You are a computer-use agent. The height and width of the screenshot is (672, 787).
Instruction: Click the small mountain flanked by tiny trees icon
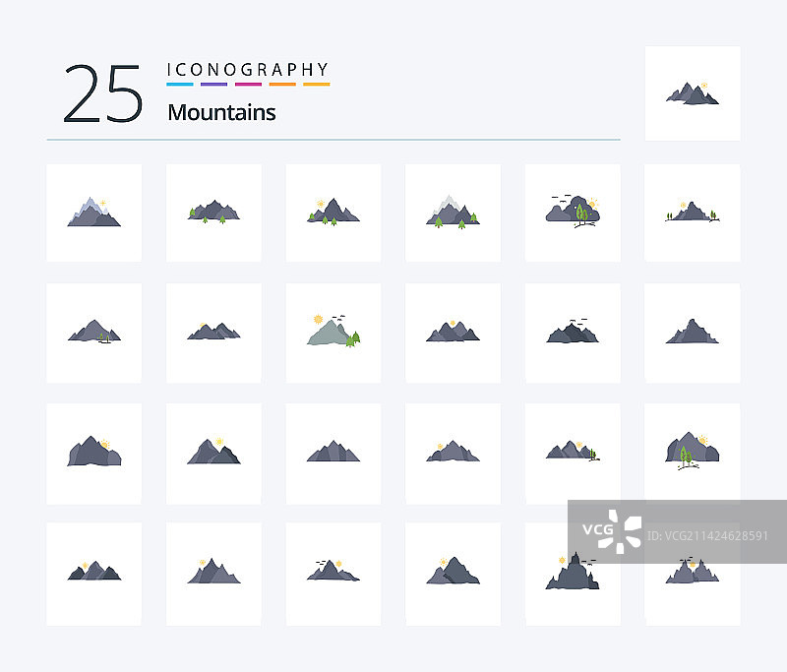point(693,212)
